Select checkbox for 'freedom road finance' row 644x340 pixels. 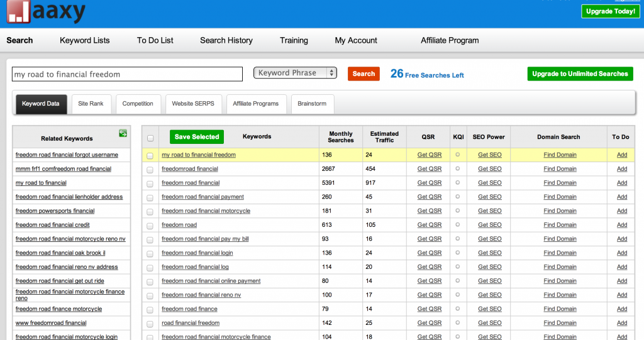(x=150, y=309)
